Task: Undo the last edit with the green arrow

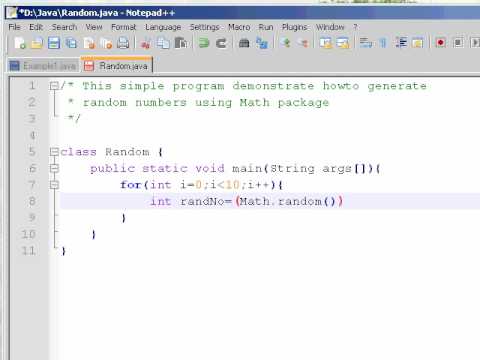Action: click(x=204, y=43)
